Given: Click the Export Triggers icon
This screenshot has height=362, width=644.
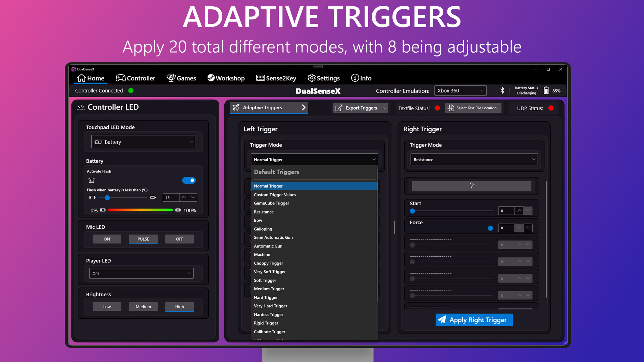Looking at the screenshot, I should pos(338,107).
